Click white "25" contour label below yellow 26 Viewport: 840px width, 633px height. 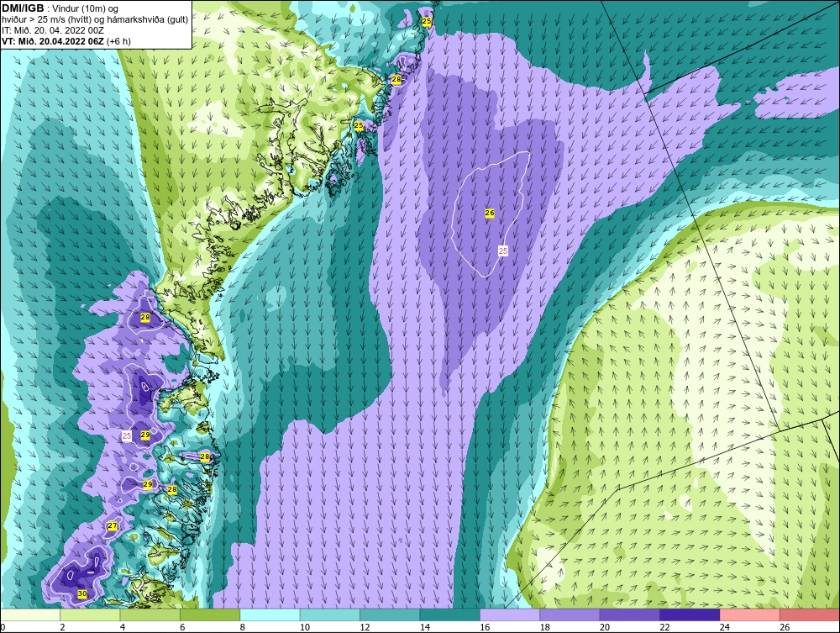click(503, 251)
